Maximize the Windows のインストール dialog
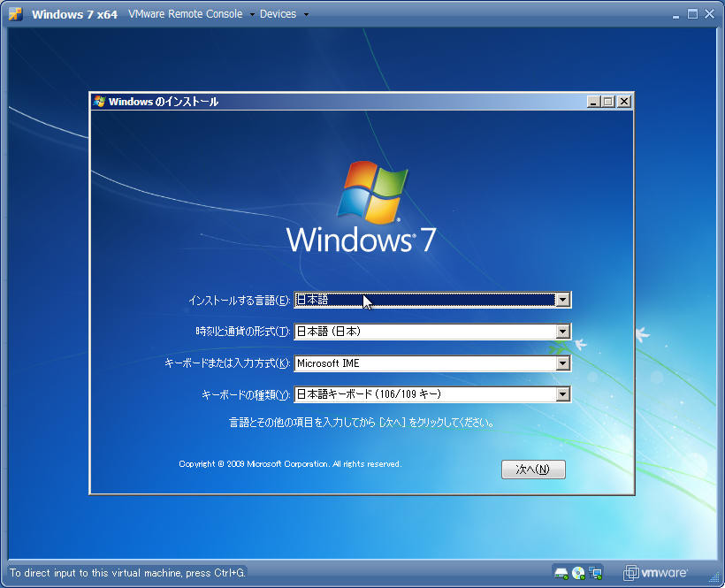 (608, 101)
